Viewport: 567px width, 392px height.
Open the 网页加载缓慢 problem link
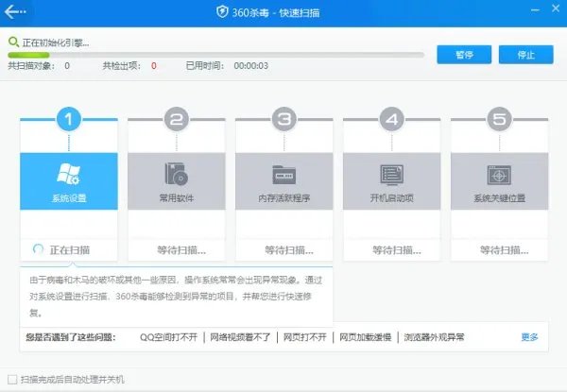pyautogui.click(x=365, y=337)
